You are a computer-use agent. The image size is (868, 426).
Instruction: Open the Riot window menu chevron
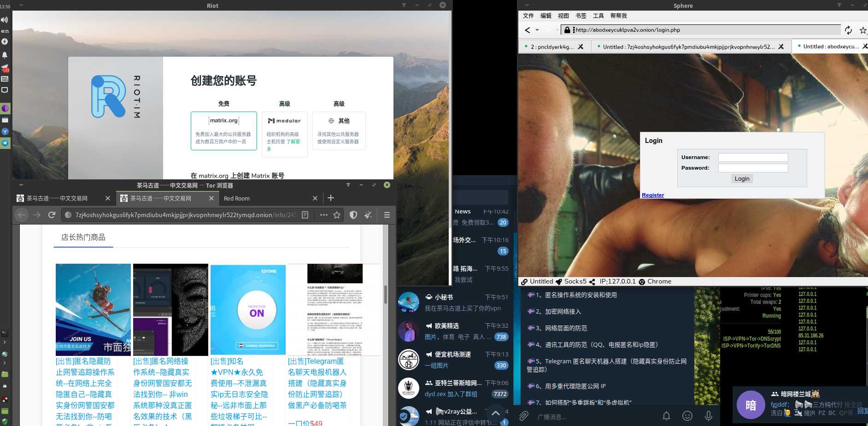[21, 5]
